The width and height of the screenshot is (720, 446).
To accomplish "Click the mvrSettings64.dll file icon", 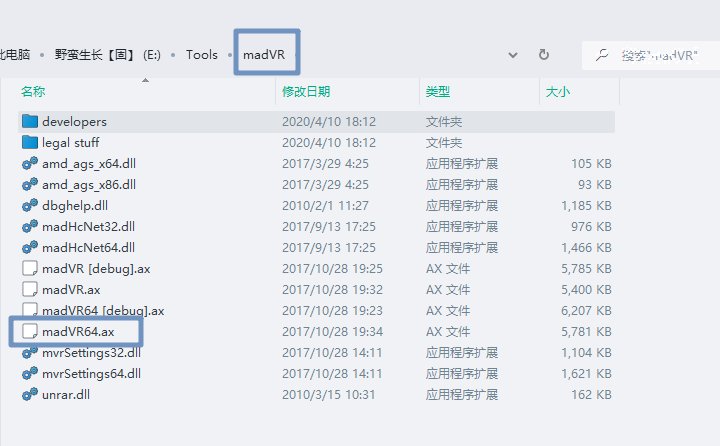I will click(30, 373).
